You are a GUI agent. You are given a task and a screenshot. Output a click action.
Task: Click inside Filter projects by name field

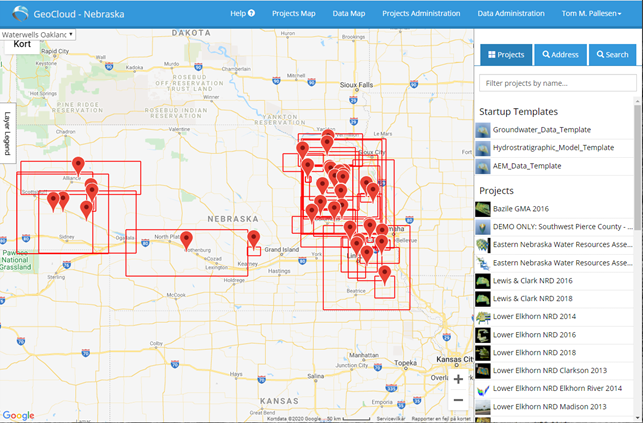coord(558,83)
